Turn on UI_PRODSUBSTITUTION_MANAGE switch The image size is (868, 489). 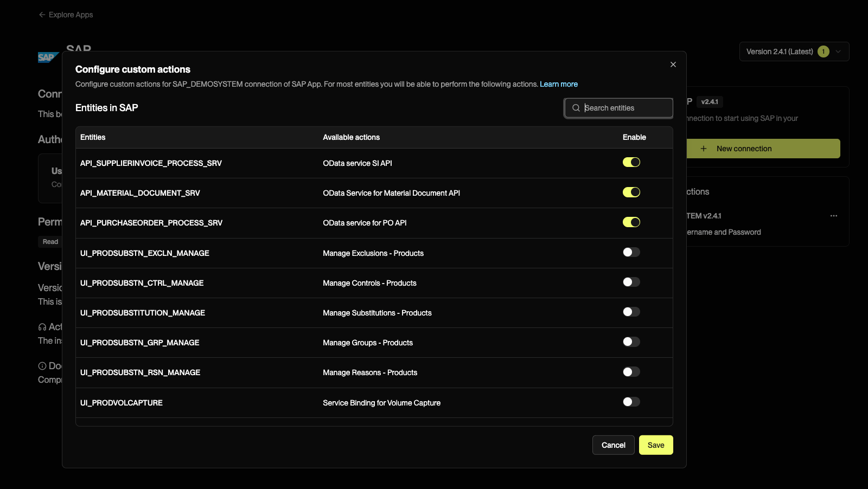(631, 312)
